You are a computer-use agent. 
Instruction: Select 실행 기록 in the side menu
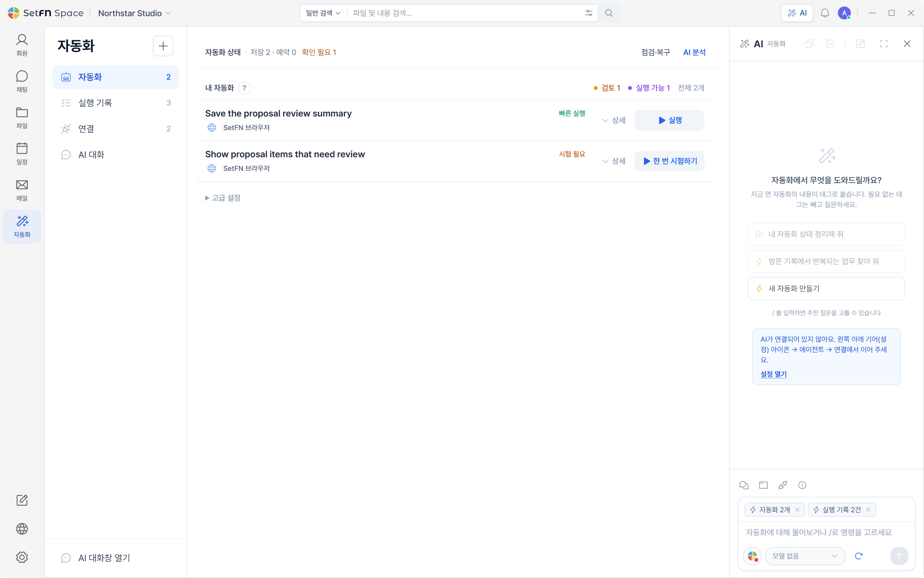tap(116, 103)
